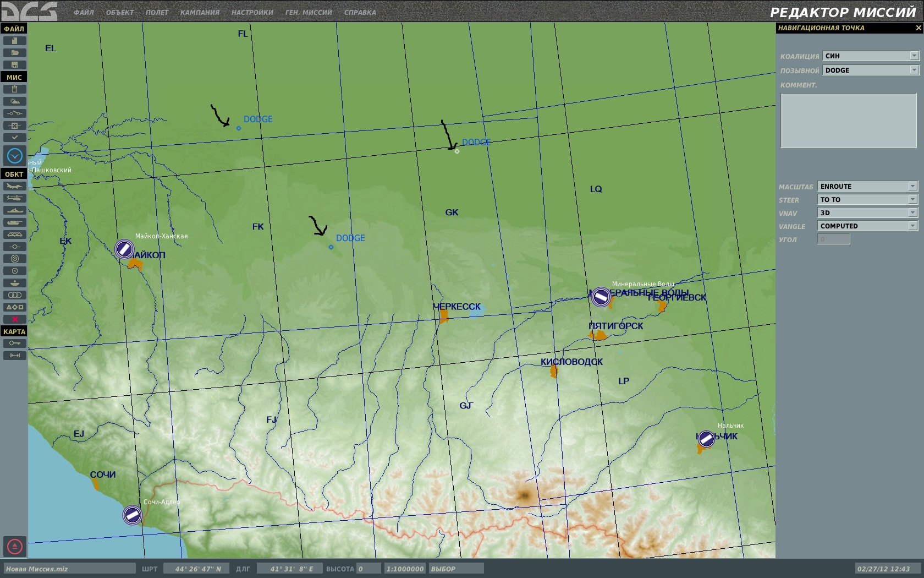
Task: Close the НАВИГАЦИОННАЯ ТОЧКА panel
Action: 918,28
